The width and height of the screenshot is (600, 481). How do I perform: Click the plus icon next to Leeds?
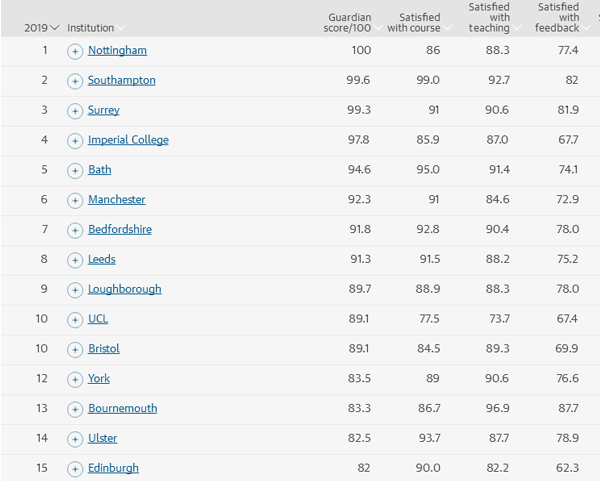(75, 260)
